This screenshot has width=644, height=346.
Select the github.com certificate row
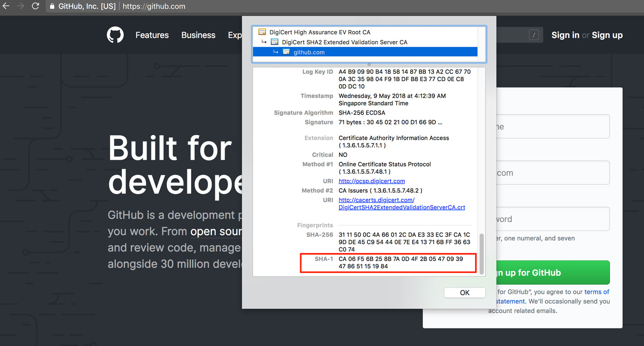365,52
